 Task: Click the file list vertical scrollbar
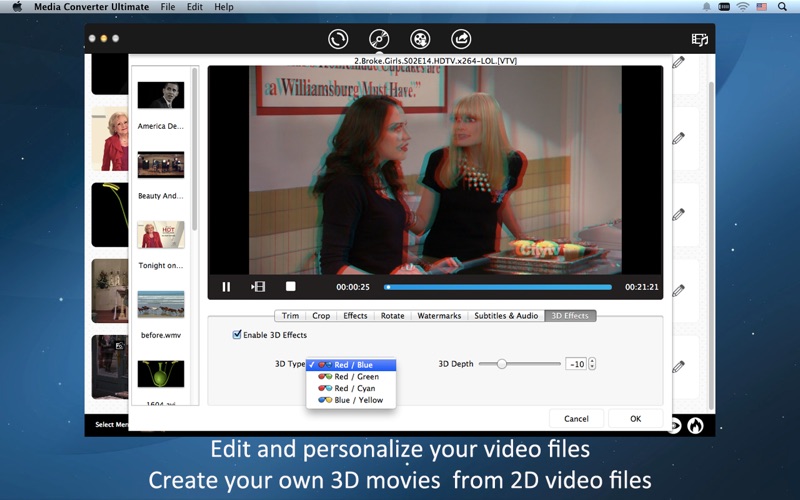click(194, 149)
